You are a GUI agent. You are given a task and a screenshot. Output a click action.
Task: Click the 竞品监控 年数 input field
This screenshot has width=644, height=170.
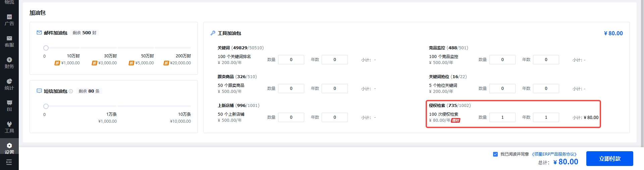click(546, 60)
